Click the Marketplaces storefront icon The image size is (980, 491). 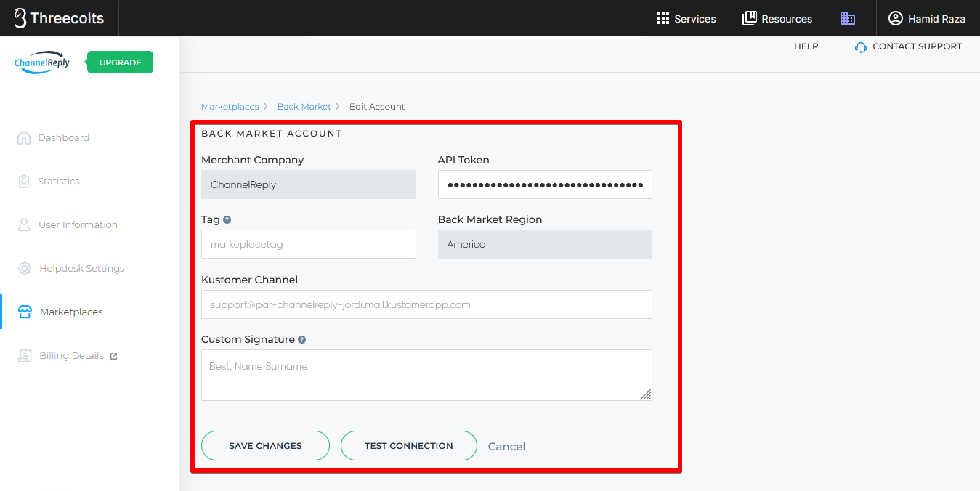tap(25, 312)
